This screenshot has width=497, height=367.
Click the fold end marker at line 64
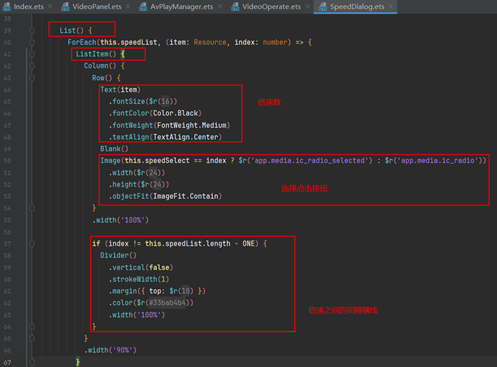[32, 327]
